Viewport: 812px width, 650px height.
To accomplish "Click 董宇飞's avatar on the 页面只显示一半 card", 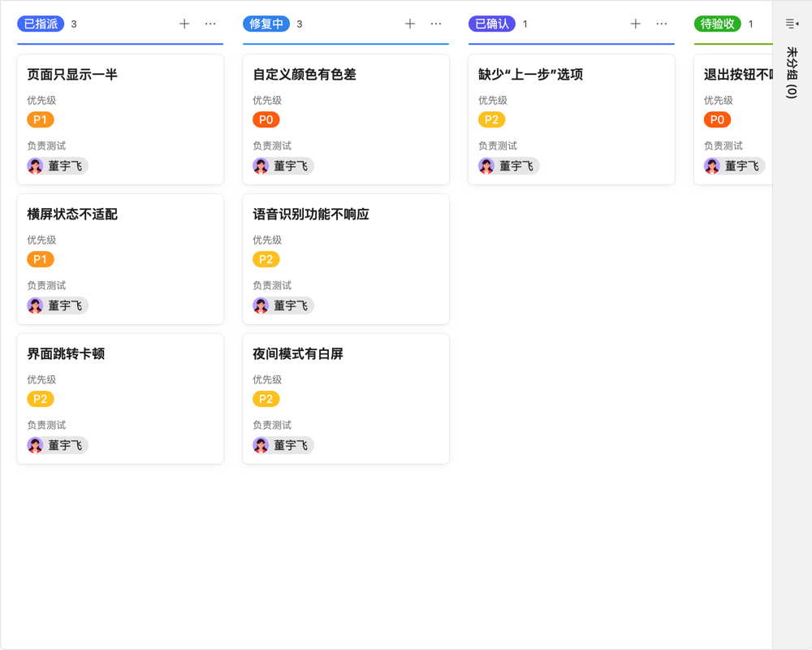I will pos(35,165).
